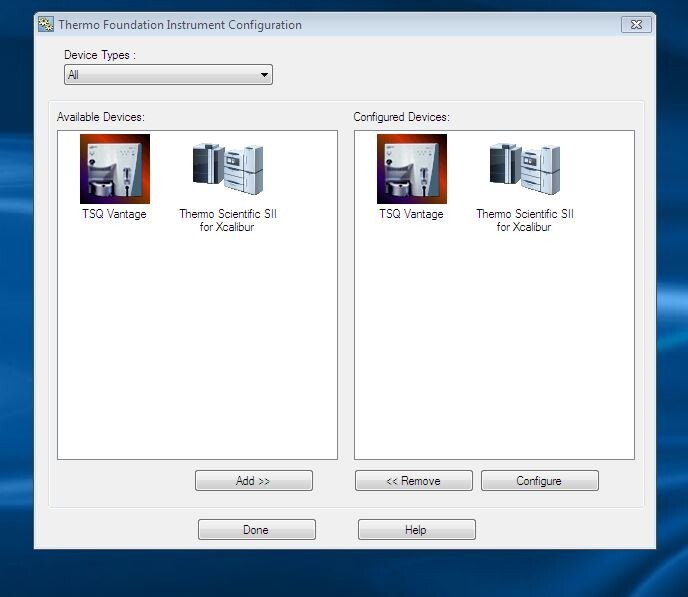Open the Device Types dropdown
Image resolution: width=688 pixels, height=597 pixels.
[x=168, y=75]
